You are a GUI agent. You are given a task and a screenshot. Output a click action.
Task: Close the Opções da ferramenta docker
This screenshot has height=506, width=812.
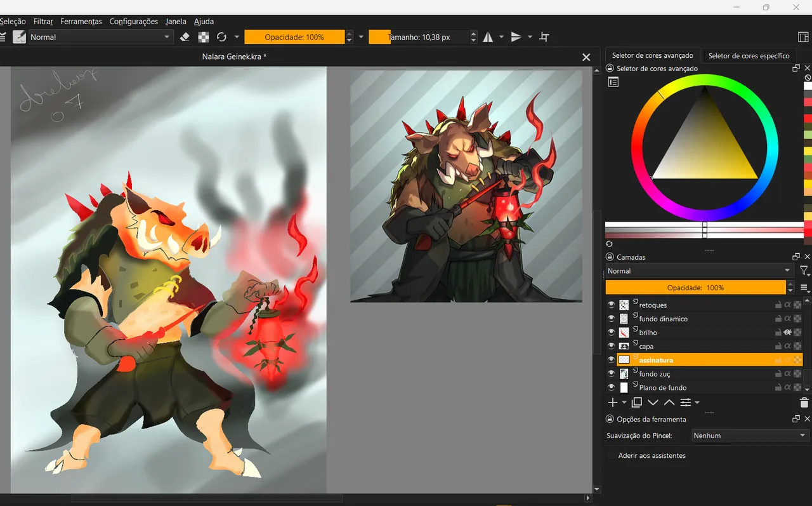[x=807, y=419]
